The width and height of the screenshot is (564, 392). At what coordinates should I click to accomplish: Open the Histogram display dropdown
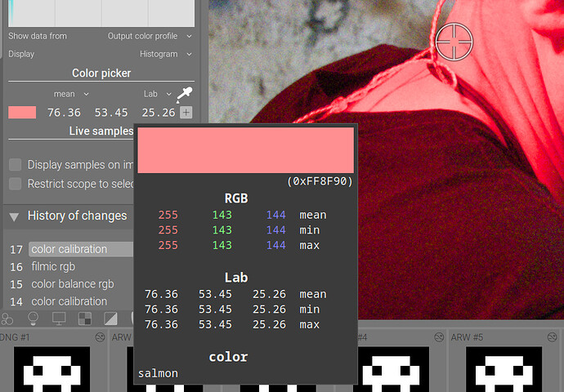tap(165, 54)
